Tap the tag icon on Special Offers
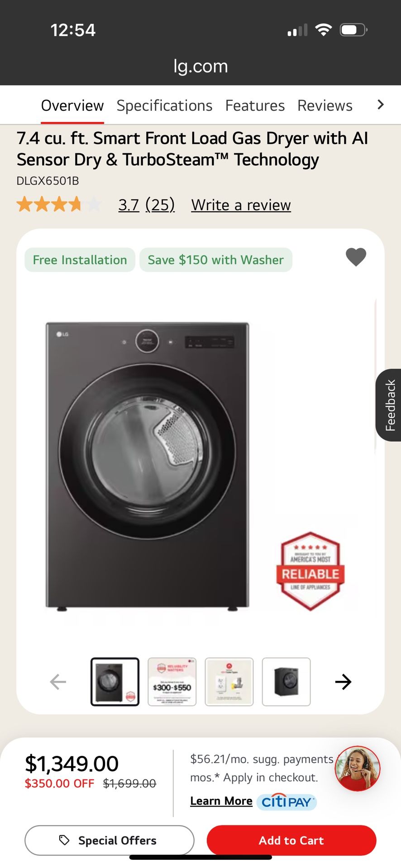This screenshot has height=868, width=401. pos(64,840)
